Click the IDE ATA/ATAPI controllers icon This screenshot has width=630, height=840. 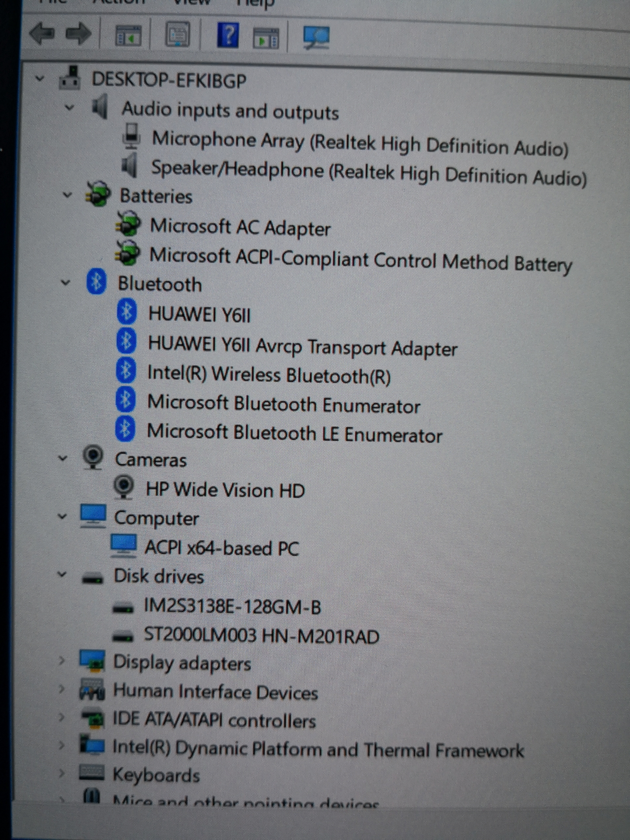(x=92, y=717)
